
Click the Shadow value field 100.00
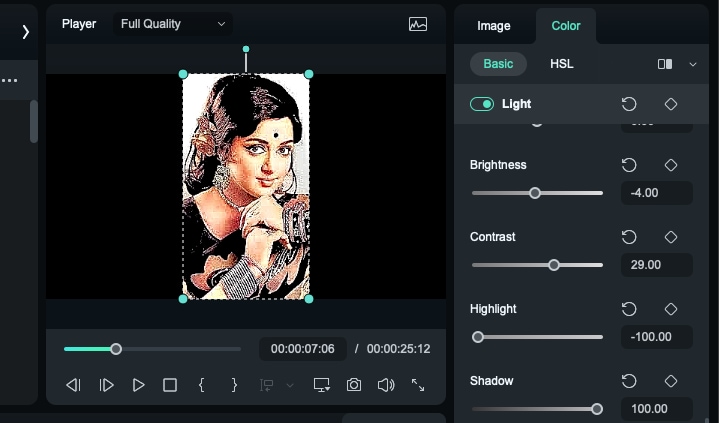[657, 409]
